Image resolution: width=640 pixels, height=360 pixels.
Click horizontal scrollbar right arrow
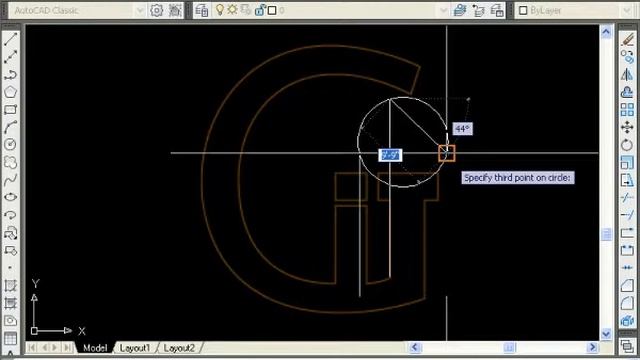point(592,347)
